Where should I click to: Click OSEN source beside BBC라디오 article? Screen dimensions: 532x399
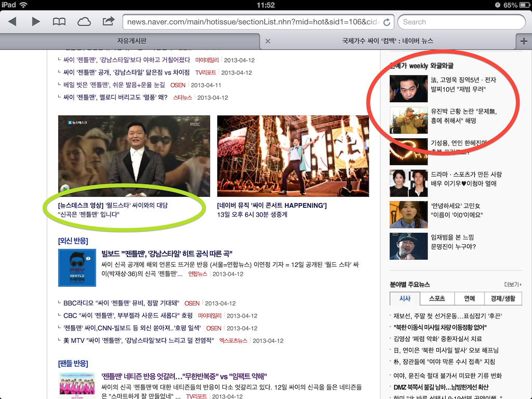[x=192, y=303]
